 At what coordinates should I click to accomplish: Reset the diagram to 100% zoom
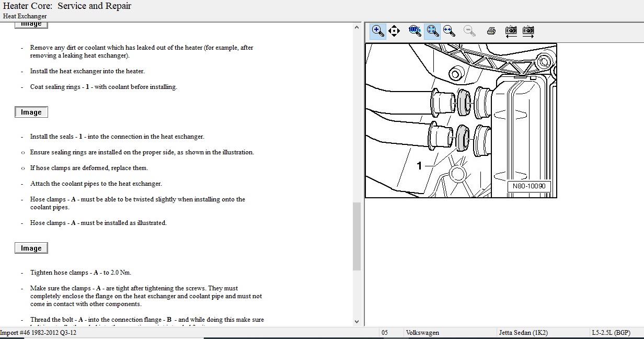[x=415, y=31]
